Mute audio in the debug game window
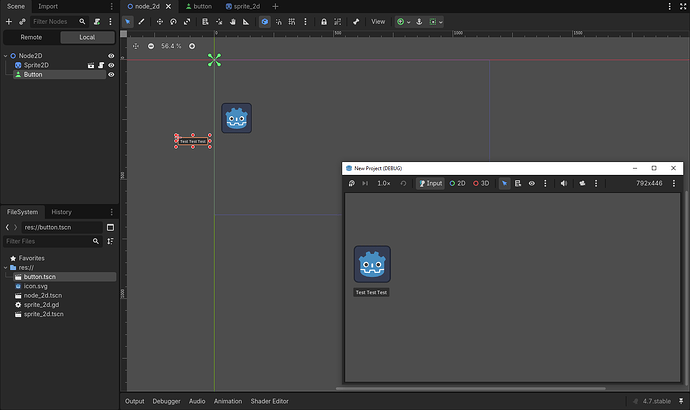Image resolution: width=690 pixels, height=410 pixels. coord(564,183)
